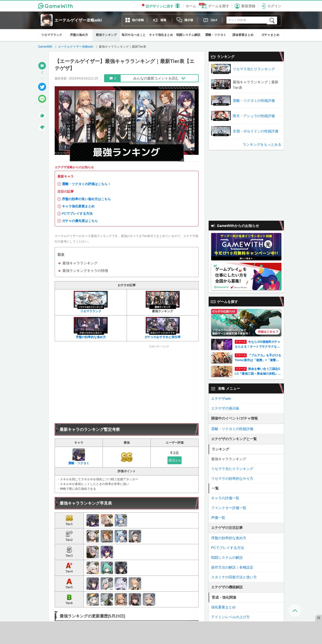Close the bottom ad banner
Screen dimensions: 322x644
(x=318, y=618)
